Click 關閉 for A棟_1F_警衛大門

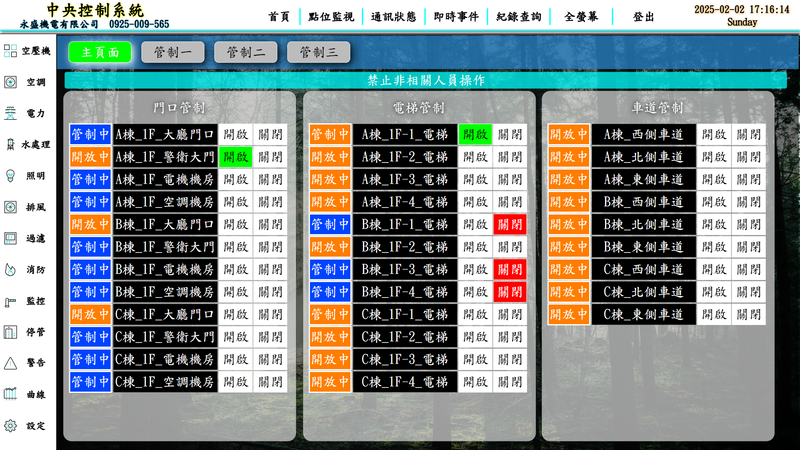point(270,157)
